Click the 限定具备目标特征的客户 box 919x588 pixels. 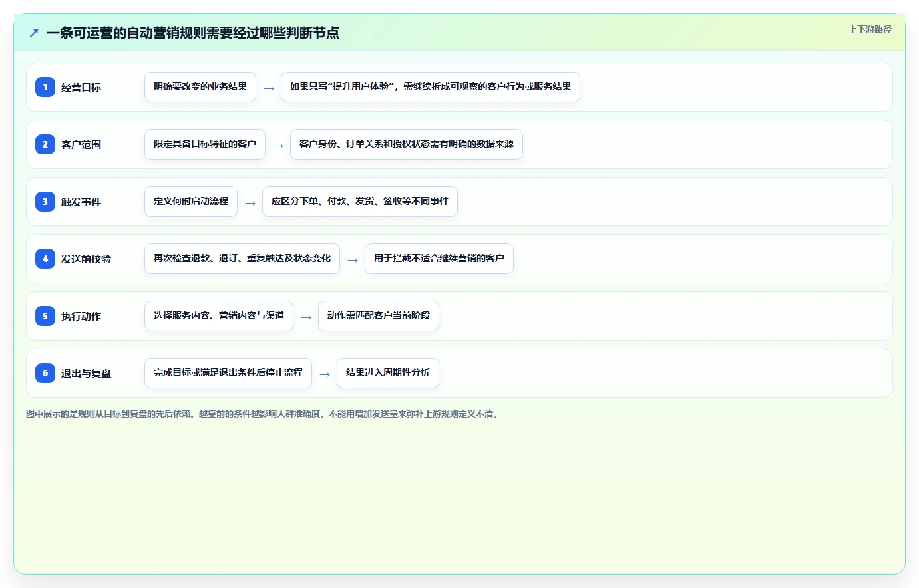click(x=205, y=144)
